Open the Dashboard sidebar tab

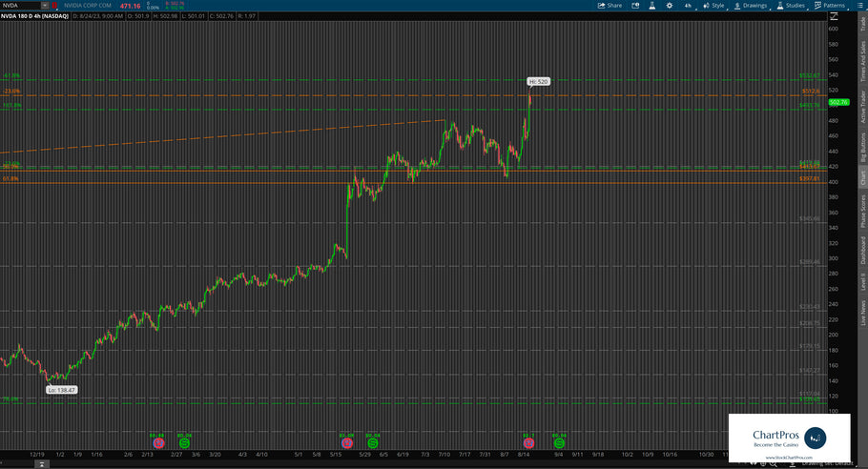click(863, 250)
